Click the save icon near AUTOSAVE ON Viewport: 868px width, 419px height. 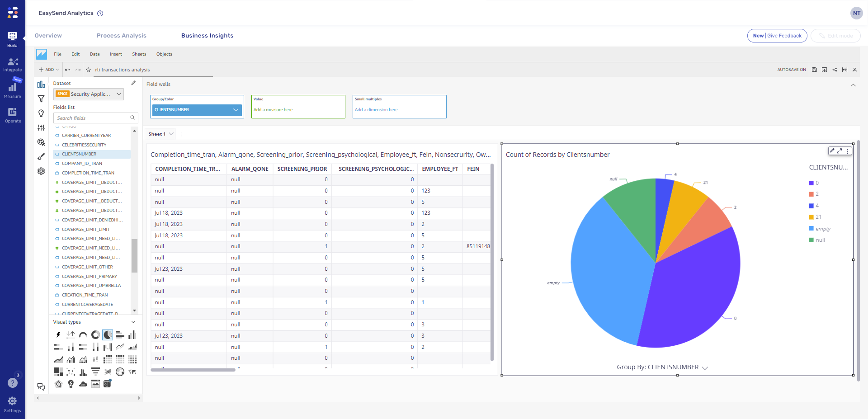coord(814,70)
